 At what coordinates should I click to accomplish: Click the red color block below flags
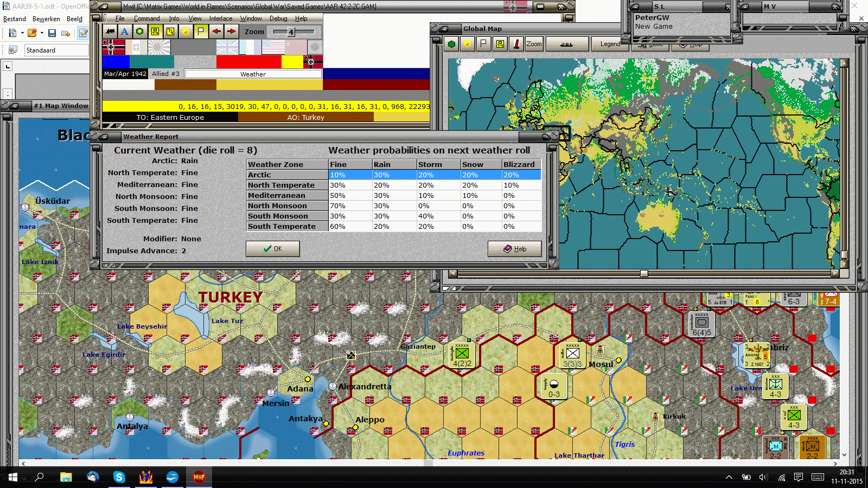248,62
